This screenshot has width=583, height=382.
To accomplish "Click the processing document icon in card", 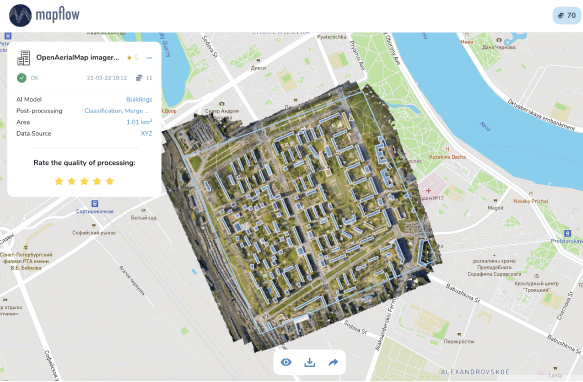I will (24, 58).
